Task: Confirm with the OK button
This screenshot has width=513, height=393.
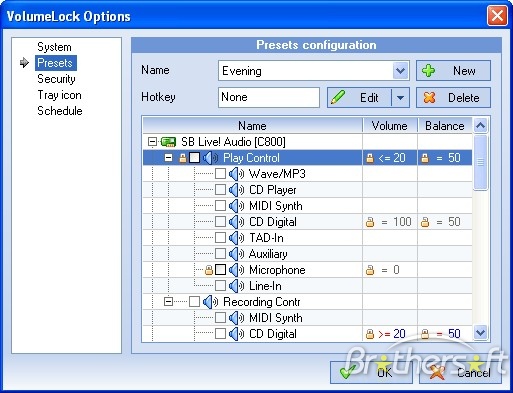Action: (371, 372)
